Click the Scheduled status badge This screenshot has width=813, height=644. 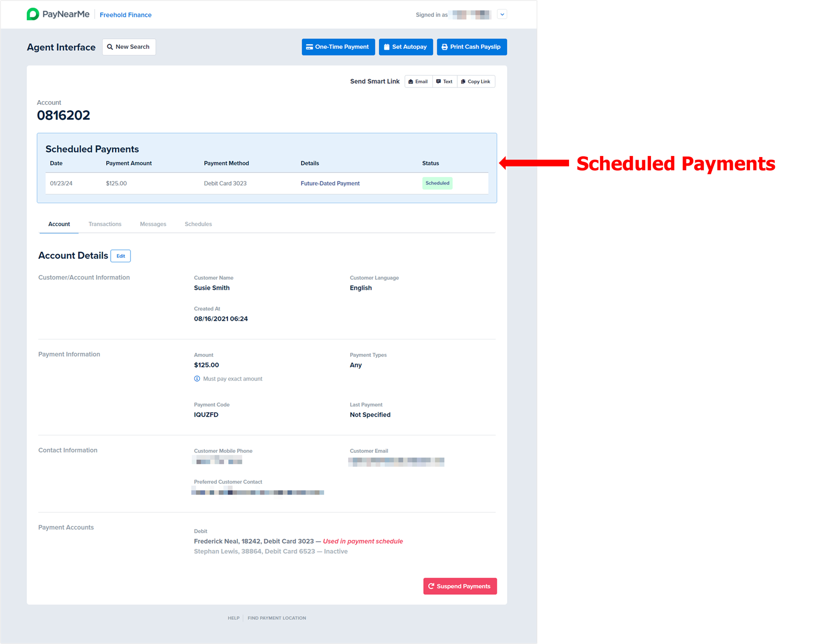(x=437, y=183)
